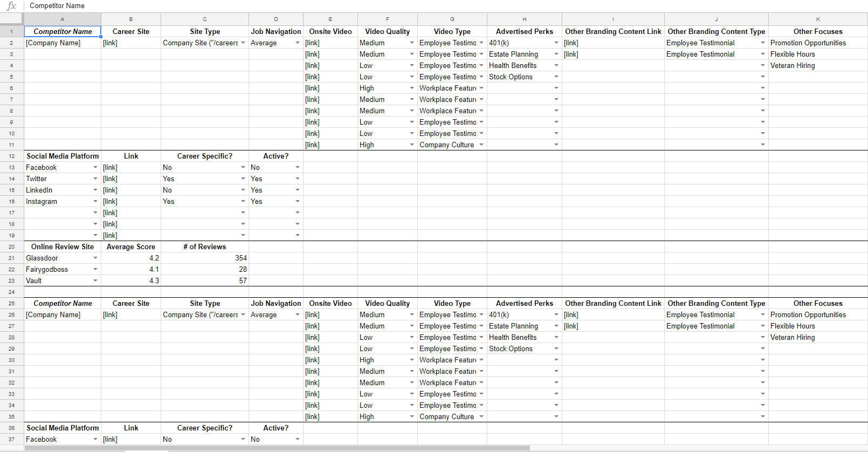
Task: Click Onsite Video link in row 2
Action: [x=312, y=43]
